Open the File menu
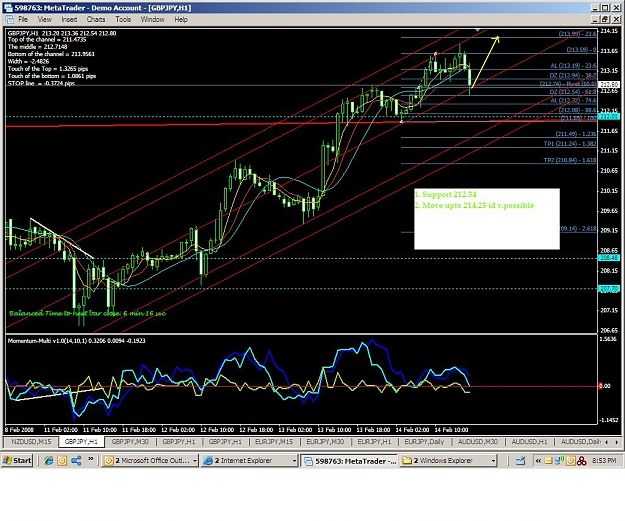The width and height of the screenshot is (625, 521). pyautogui.click(x=23, y=19)
